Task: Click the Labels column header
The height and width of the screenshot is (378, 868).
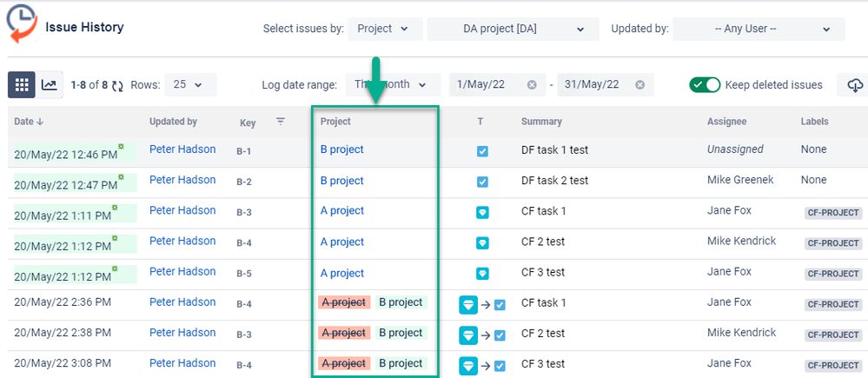Action: pyautogui.click(x=814, y=121)
